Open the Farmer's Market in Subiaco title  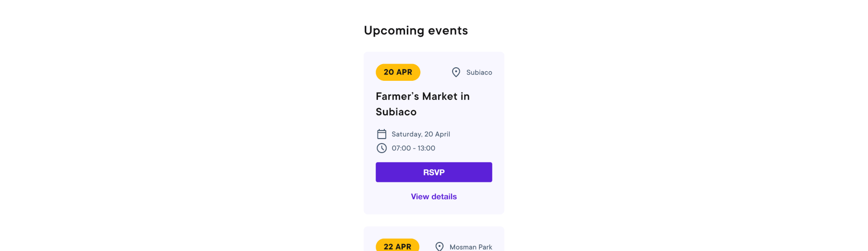[x=423, y=104]
